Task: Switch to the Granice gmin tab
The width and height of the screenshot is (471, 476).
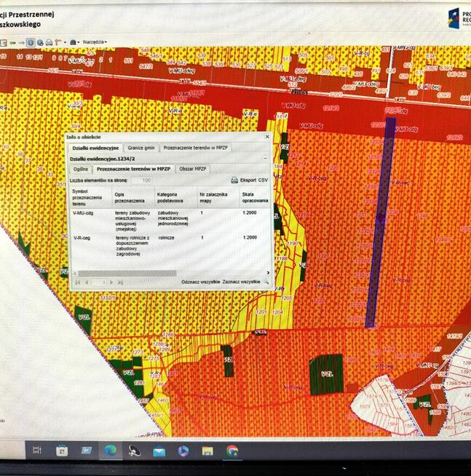Action: [x=140, y=147]
